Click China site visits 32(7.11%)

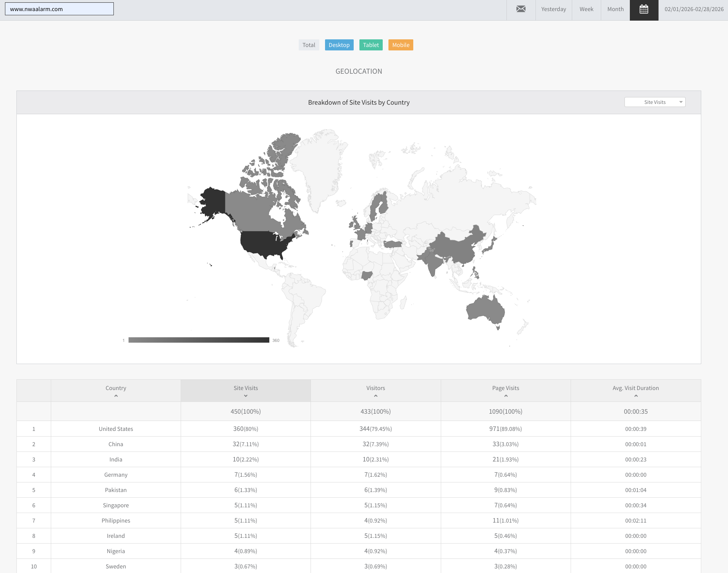[x=246, y=444]
